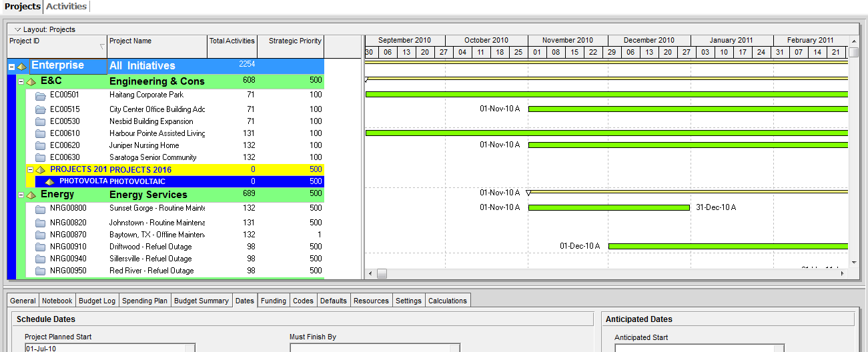Click the 31-Dec-10 A bar label
Viewport: 868px width, 352px height.
716,207
